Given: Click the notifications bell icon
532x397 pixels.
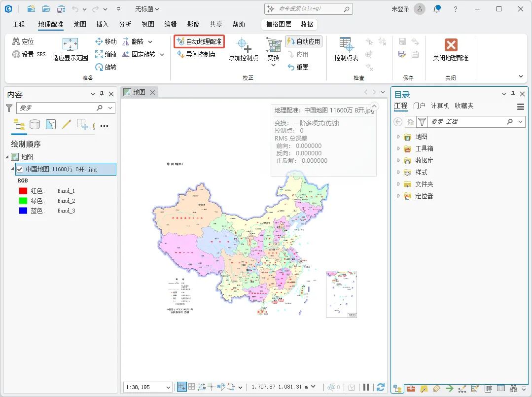Looking at the screenshot, I should click(437, 9).
